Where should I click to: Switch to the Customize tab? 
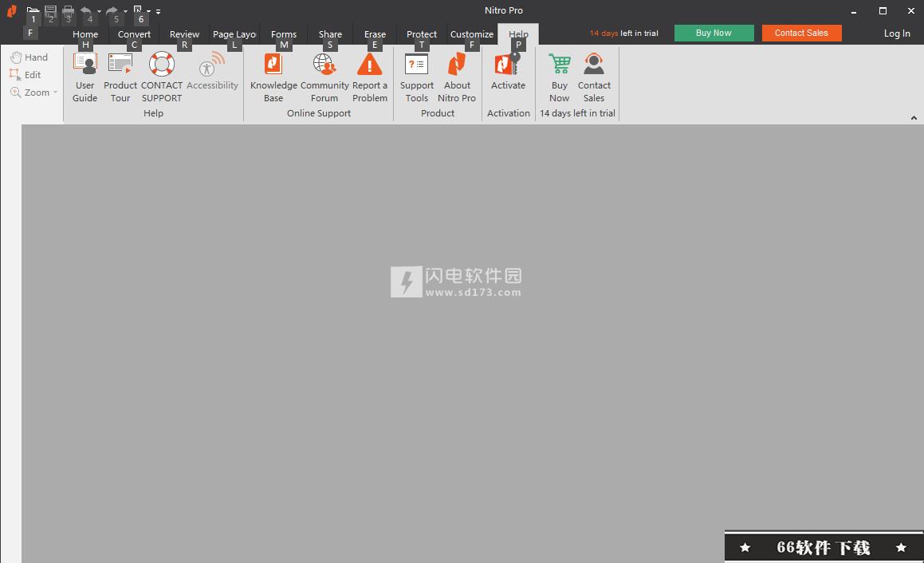(x=471, y=34)
